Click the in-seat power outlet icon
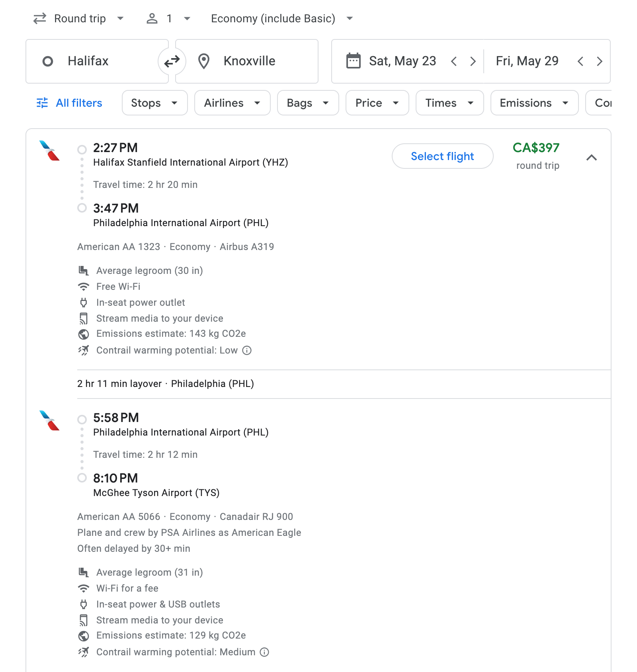The image size is (637, 672). click(x=84, y=303)
